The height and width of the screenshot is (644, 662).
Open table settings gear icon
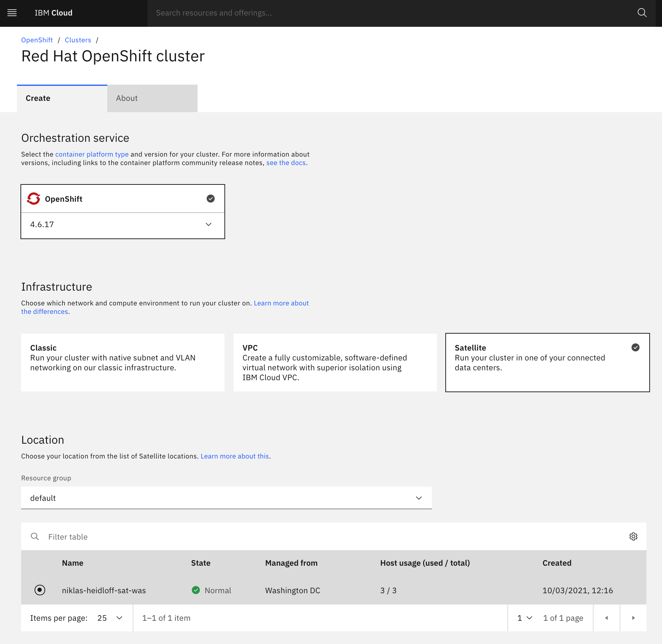click(x=633, y=536)
